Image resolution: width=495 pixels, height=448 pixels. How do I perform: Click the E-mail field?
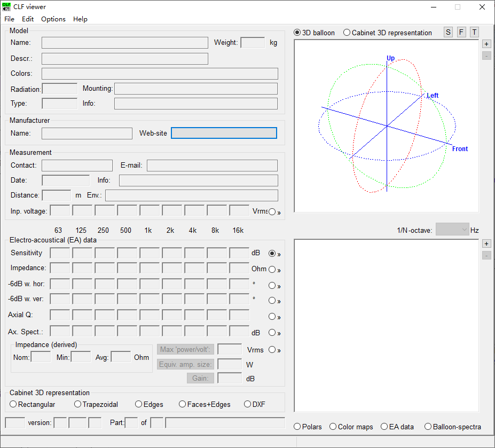212,166
